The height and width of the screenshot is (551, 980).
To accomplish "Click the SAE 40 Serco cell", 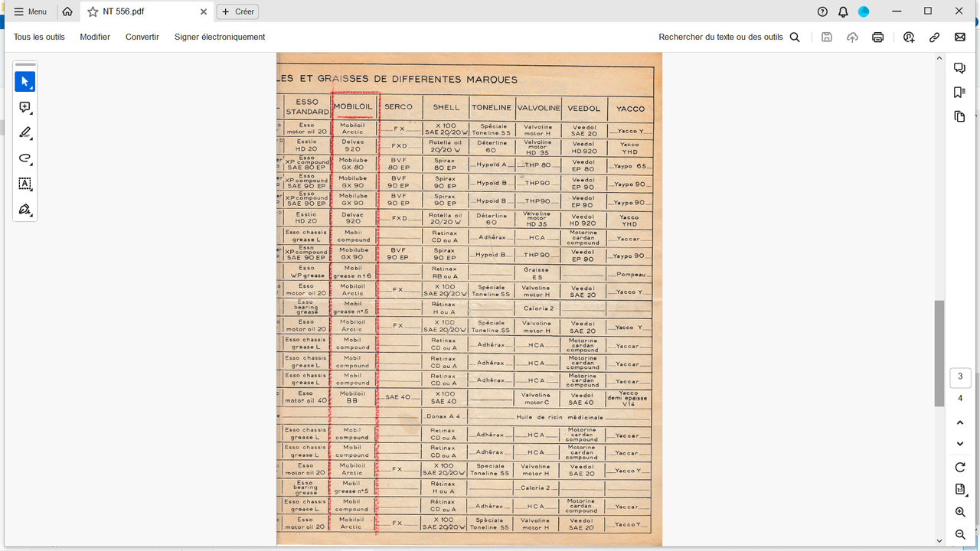I will [398, 397].
